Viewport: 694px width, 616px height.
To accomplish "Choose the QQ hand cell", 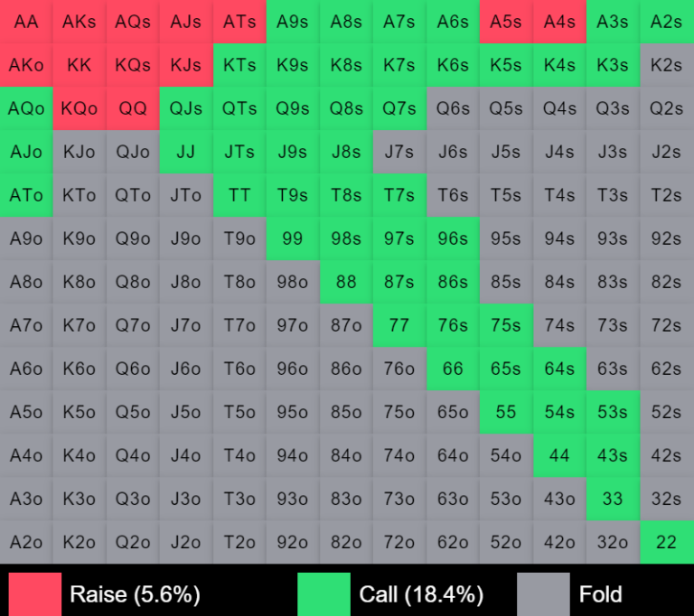I will click(133, 108).
